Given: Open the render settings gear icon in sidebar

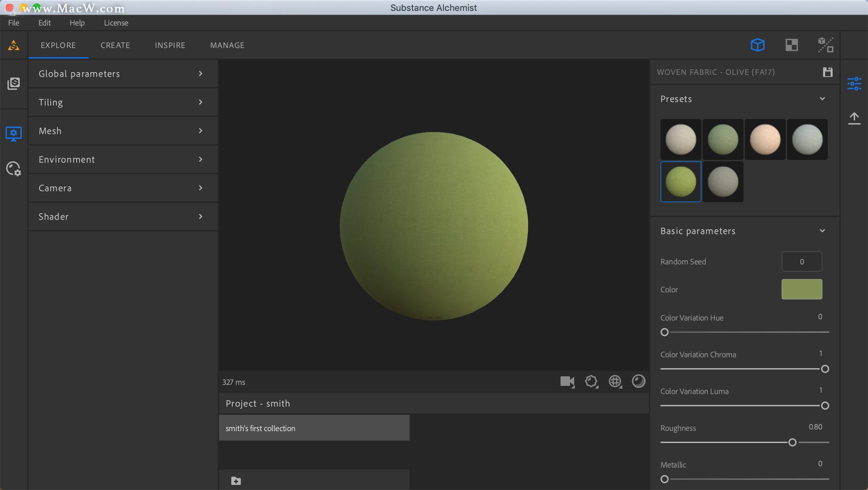Looking at the screenshot, I should (x=14, y=169).
